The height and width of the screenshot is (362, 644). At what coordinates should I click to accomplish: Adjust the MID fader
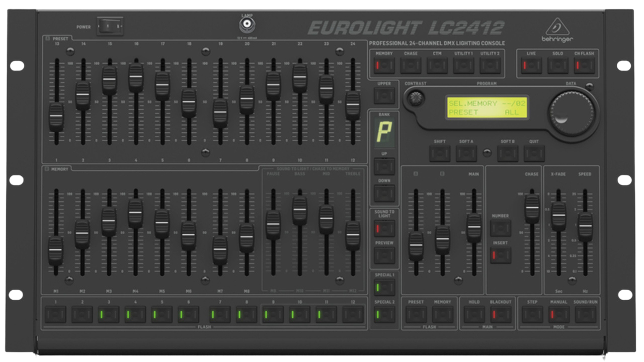326,219
